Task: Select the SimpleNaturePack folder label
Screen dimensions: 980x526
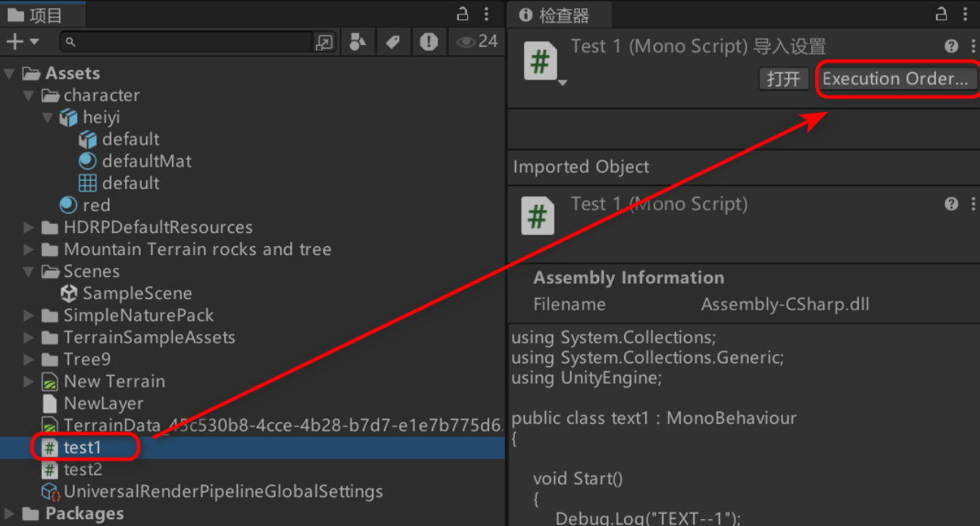Action: point(139,315)
